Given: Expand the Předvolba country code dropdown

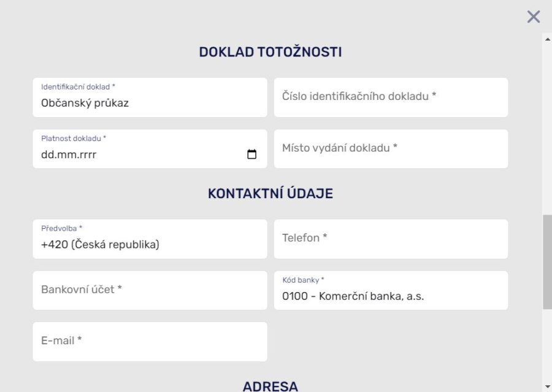Looking at the screenshot, I should (x=150, y=239).
